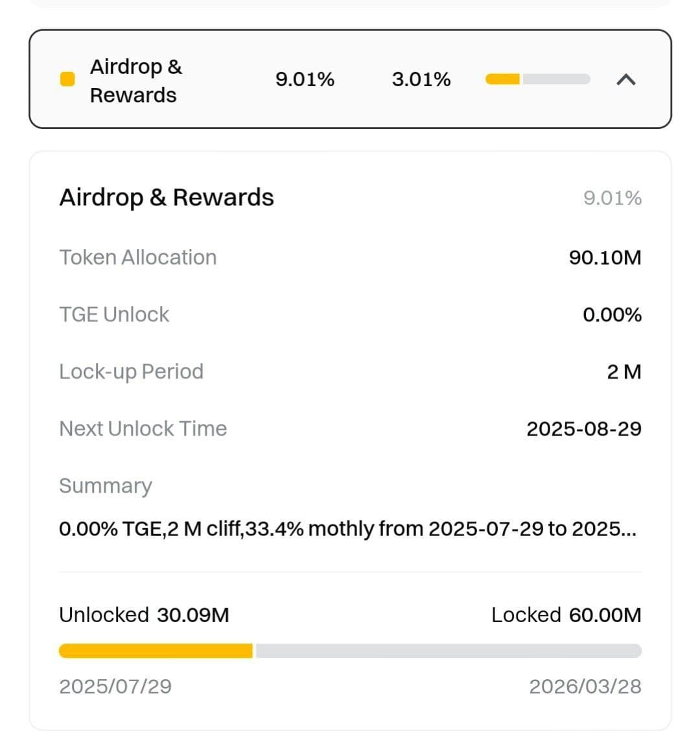Click the yellow unlocked portion of vesting bar
700x744 pixels.
pos(156,651)
